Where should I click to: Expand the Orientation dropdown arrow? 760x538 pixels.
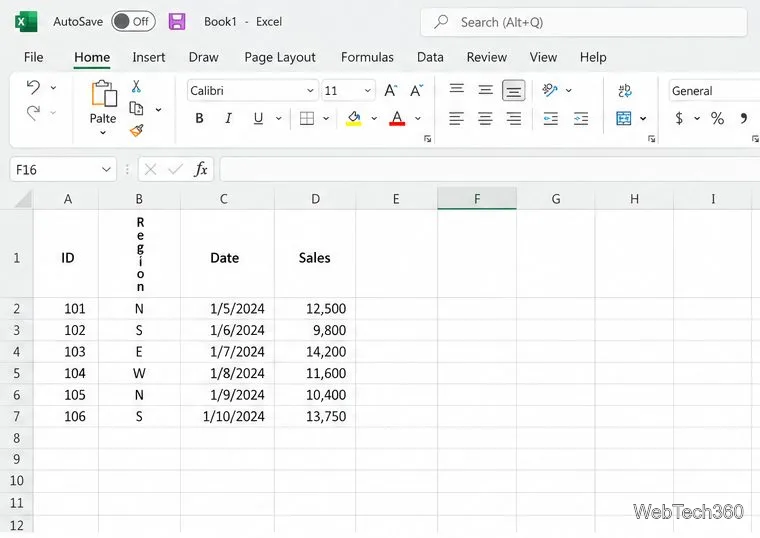pyautogui.click(x=569, y=90)
